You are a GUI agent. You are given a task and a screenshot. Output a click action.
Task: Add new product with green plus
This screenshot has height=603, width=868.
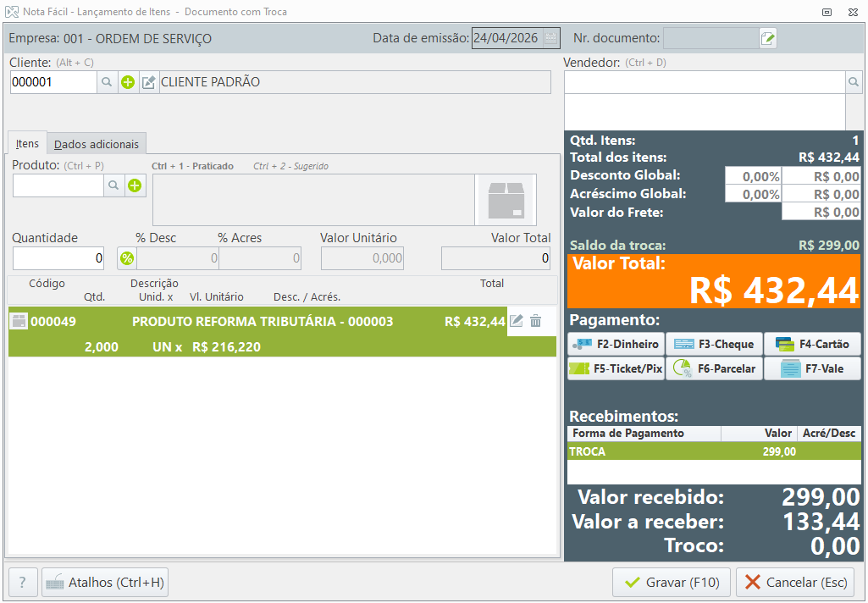(x=135, y=185)
